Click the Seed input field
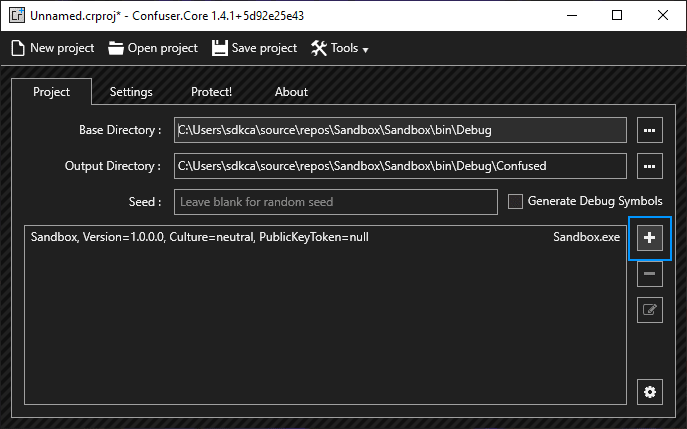687x429 pixels. (x=336, y=202)
